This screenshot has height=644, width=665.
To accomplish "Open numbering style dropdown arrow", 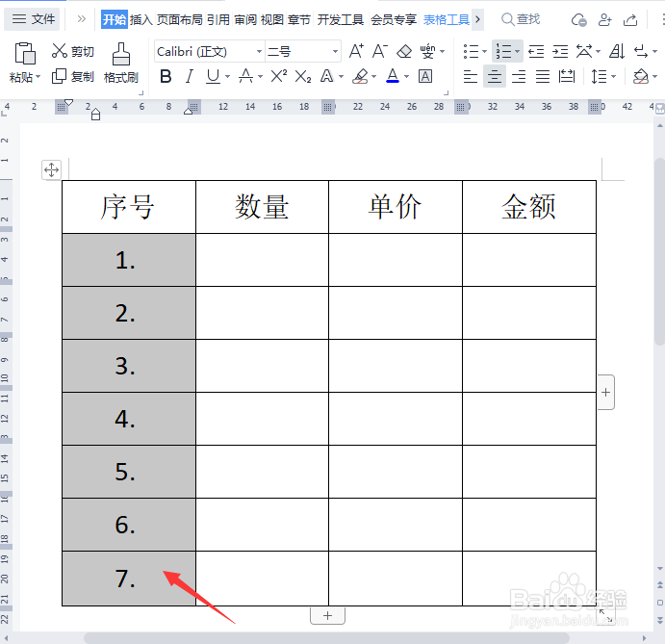I will [x=518, y=52].
